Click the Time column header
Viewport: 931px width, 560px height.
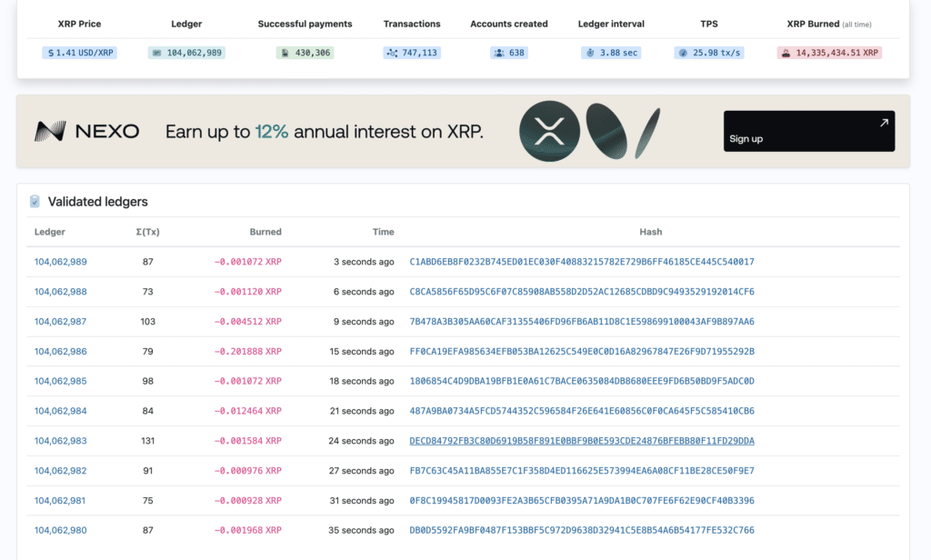click(x=384, y=232)
